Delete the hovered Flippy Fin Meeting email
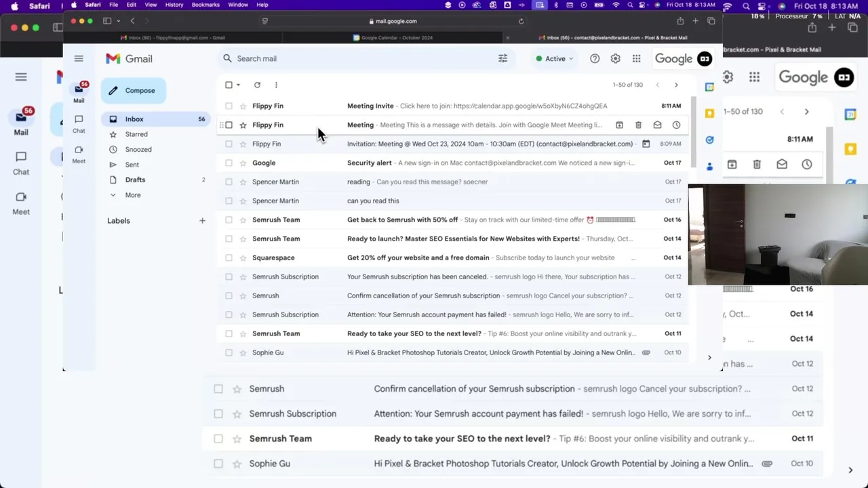Viewport: 868px width, 488px height. (638, 125)
